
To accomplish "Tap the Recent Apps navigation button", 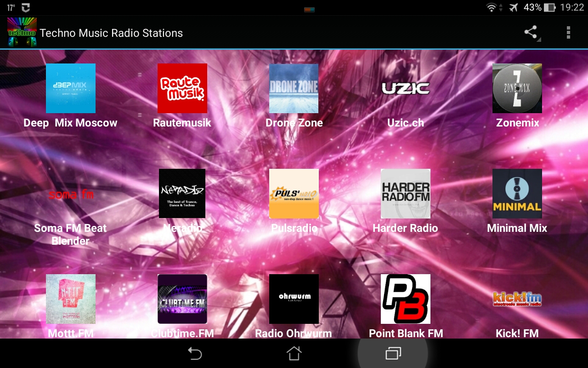I will [x=393, y=353].
